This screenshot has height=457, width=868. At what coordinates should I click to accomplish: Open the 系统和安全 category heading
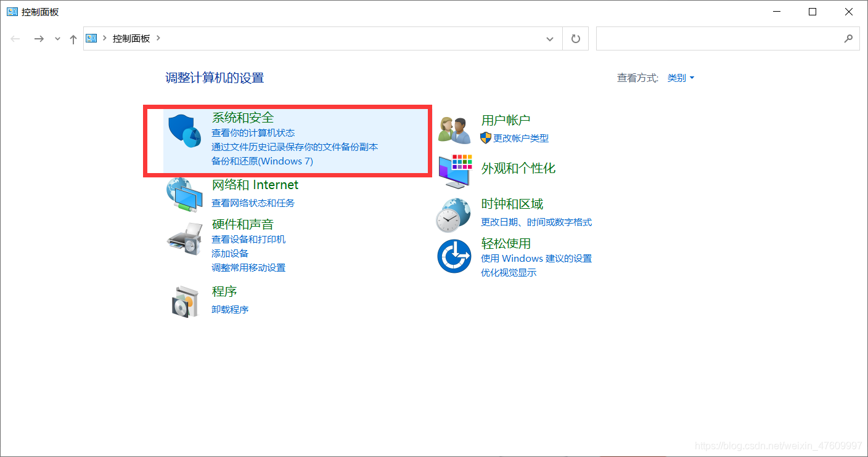(x=243, y=117)
